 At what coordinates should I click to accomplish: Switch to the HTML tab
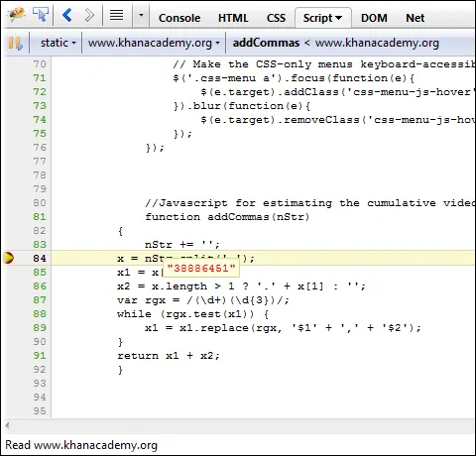233,18
